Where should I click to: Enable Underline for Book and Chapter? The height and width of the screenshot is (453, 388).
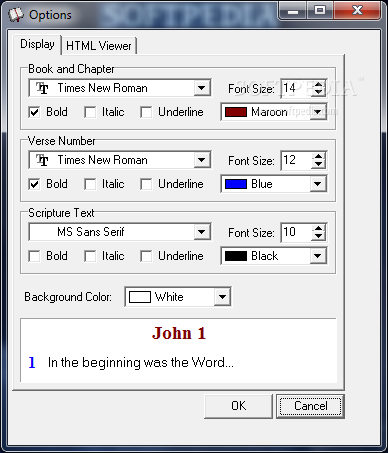[146, 112]
